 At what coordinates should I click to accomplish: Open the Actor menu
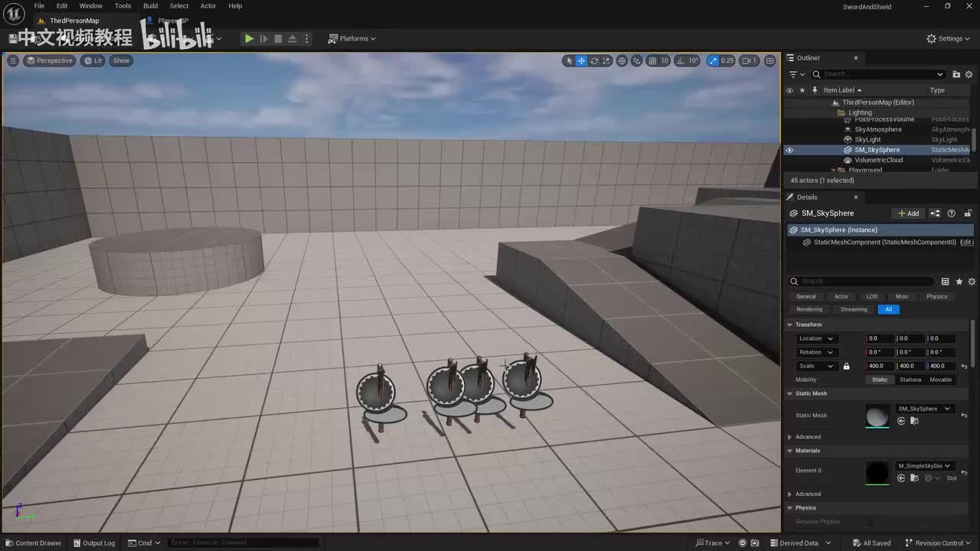(x=208, y=6)
